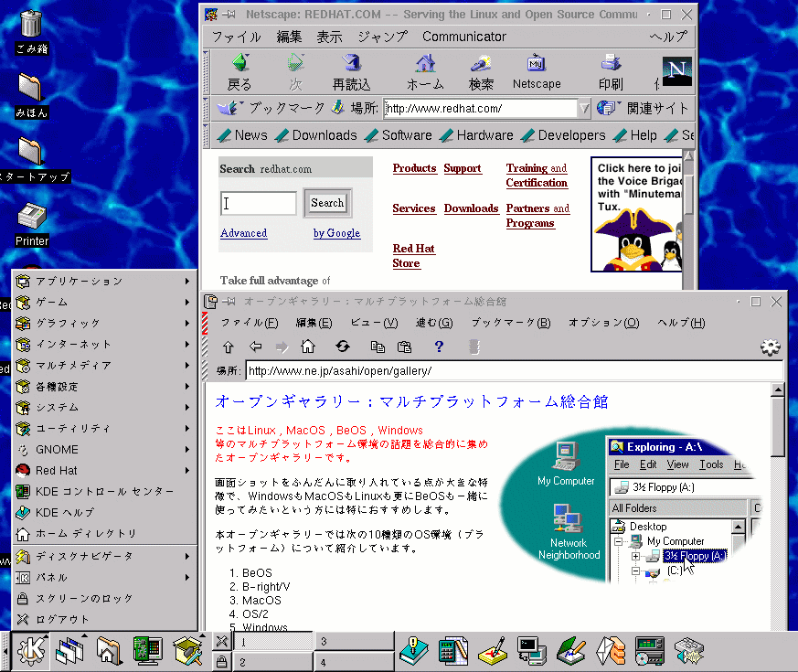The height and width of the screenshot is (672, 798).
Task: Open the 関連サイト dropdown in Netscape
Action: [x=643, y=108]
